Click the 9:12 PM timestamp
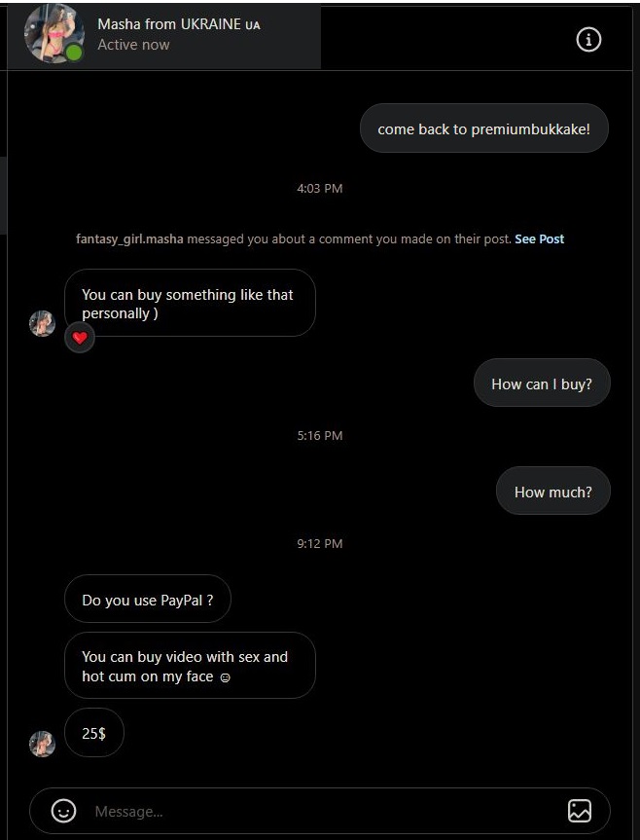Image resolution: width=640 pixels, height=840 pixels. (x=319, y=543)
